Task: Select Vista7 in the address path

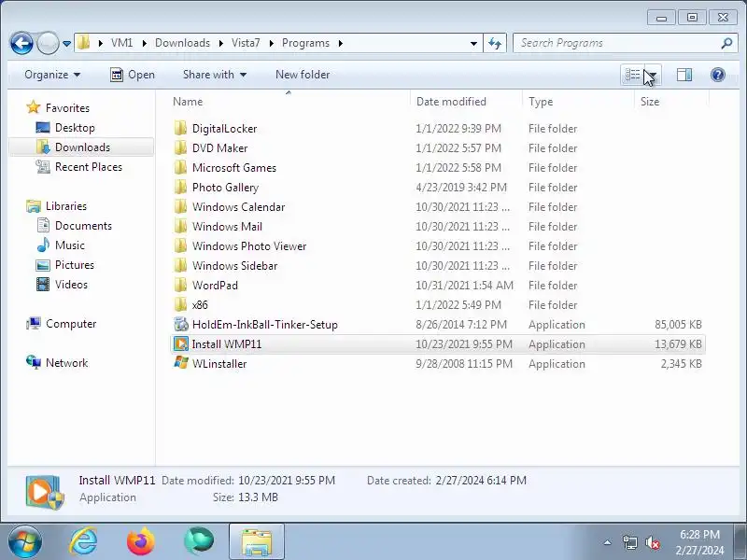Action: pos(246,43)
